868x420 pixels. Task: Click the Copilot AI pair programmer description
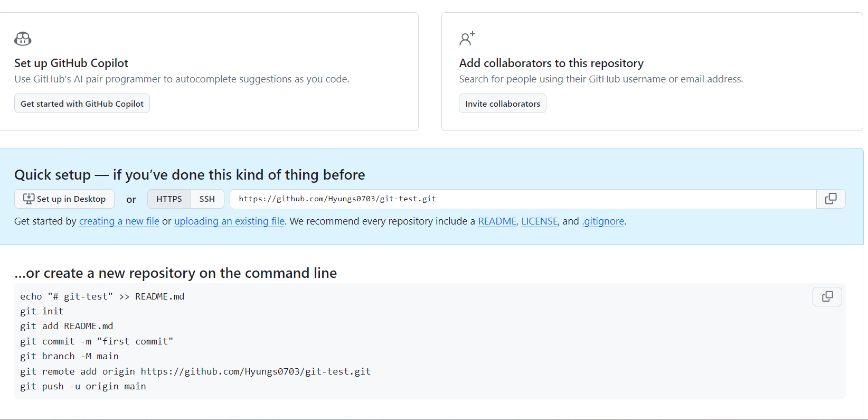pos(182,79)
